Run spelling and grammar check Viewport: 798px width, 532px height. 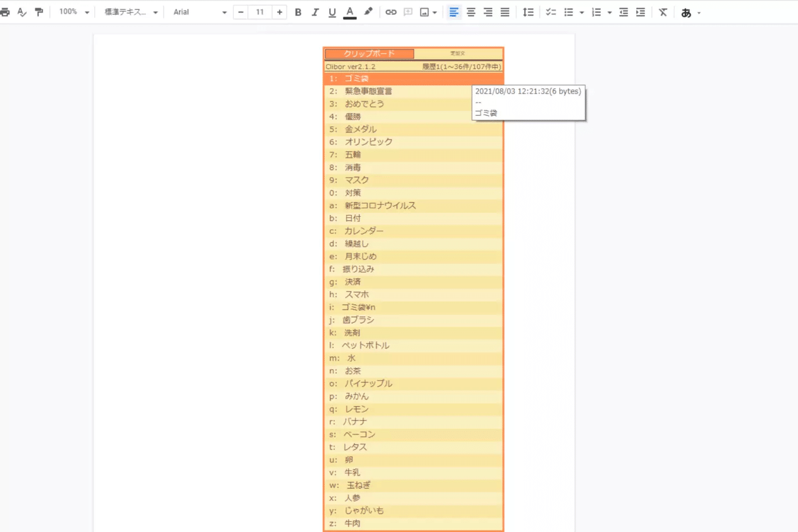coord(22,12)
